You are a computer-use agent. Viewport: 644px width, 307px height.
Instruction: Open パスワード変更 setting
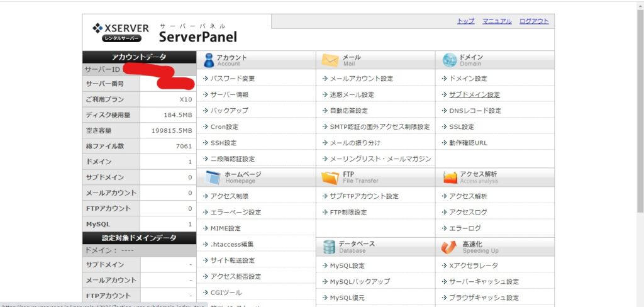click(233, 79)
